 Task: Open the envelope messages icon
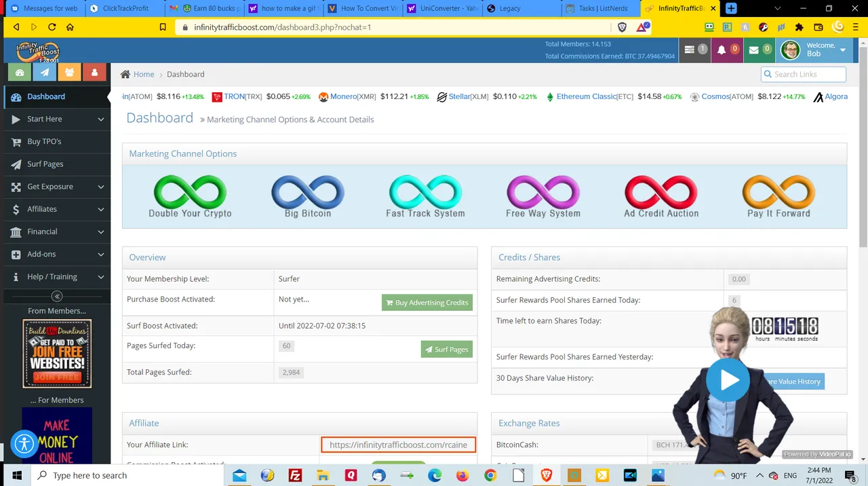759,50
